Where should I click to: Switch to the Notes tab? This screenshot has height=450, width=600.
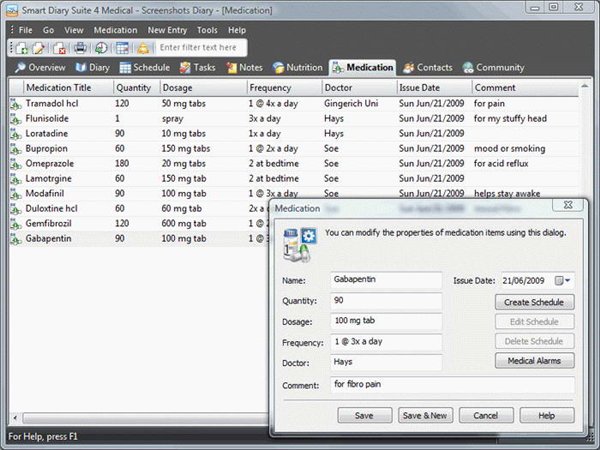244,68
